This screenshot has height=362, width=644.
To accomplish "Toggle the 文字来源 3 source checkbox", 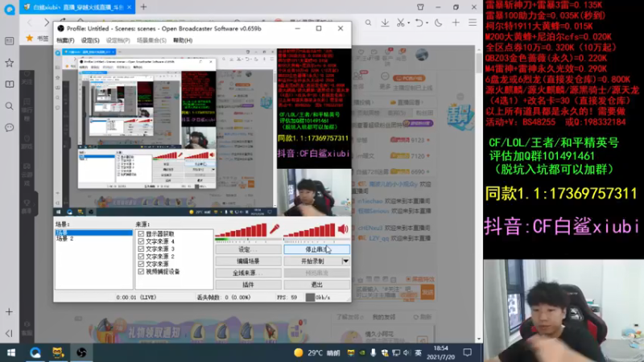I will [142, 249].
